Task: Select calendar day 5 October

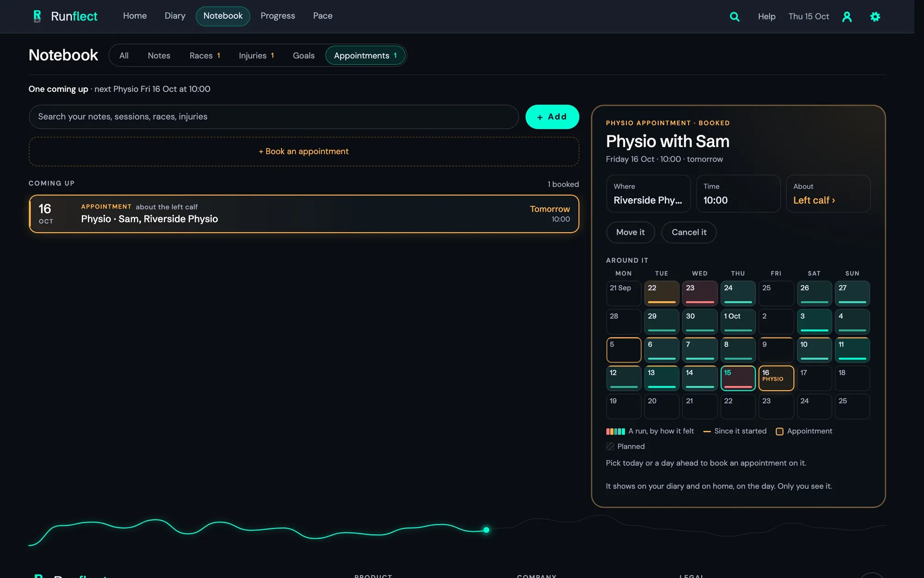Action: point(624,350)
